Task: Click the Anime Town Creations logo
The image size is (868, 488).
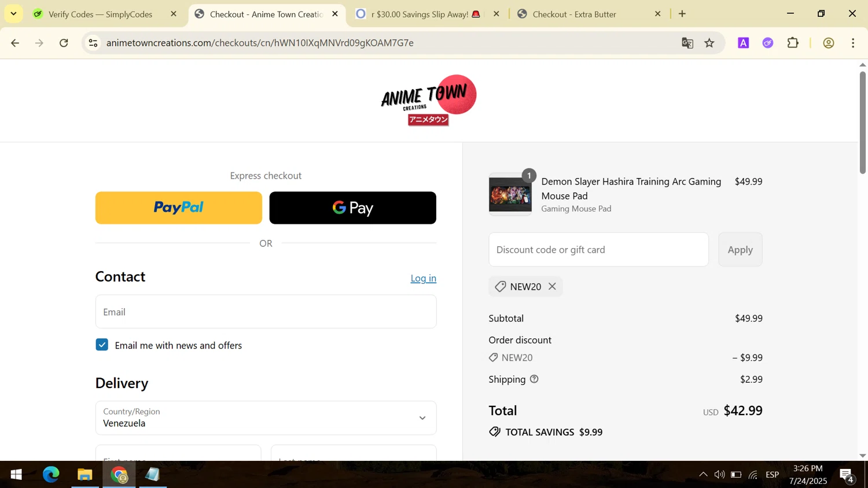Action: coord(429,100)
